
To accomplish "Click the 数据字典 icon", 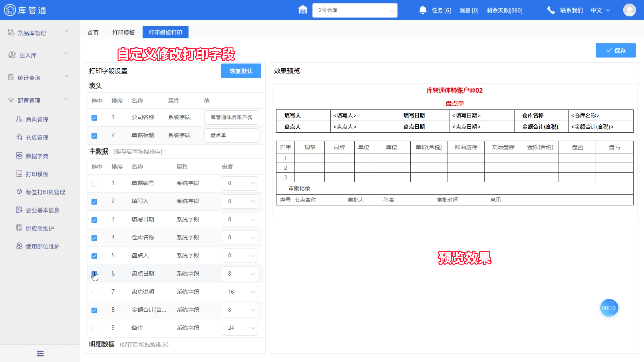I will 19,156.
